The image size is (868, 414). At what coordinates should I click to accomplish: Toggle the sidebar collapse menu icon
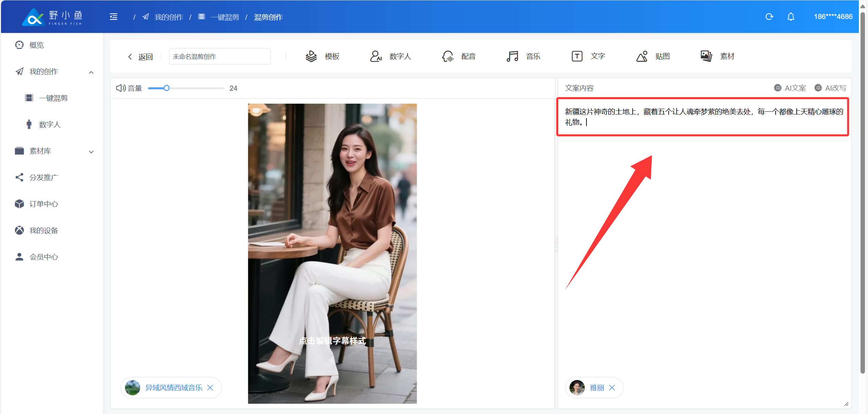(x=113, y=17)
